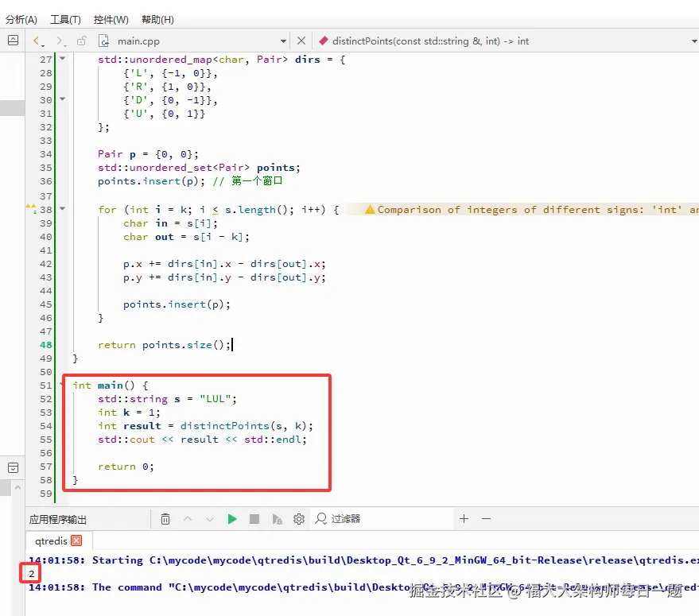Click the 'std::string s = "LUL";' line
699x616 pixels.
(167, 399)
